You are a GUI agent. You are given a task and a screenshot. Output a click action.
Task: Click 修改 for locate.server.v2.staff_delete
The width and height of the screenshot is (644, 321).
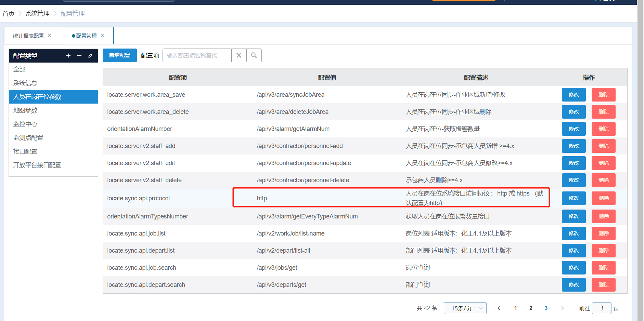[574, 180]
